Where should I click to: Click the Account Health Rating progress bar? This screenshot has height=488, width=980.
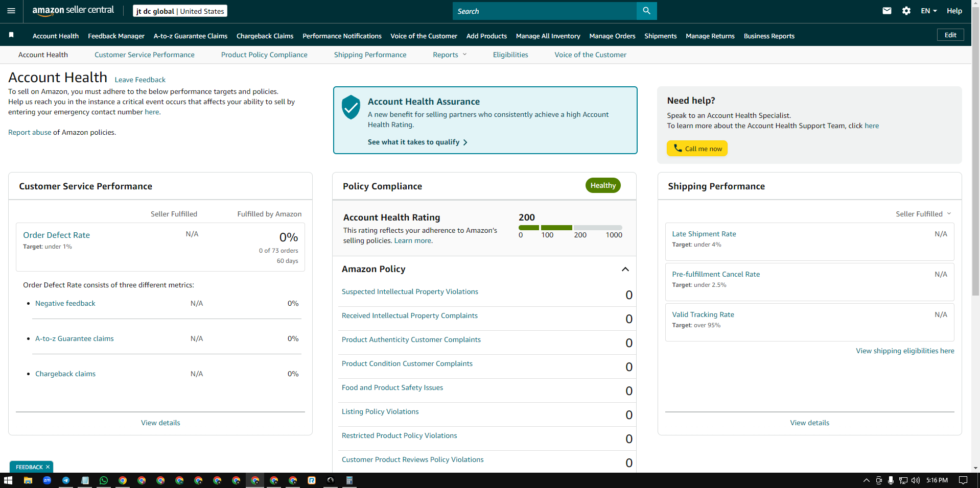(570, 228)
